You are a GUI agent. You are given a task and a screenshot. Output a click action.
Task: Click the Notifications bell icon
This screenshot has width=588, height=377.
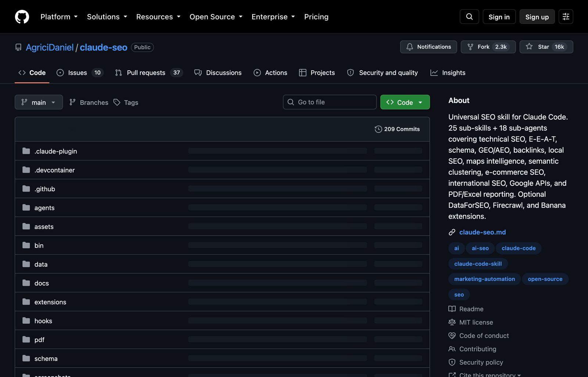click(x=410, y=47)
